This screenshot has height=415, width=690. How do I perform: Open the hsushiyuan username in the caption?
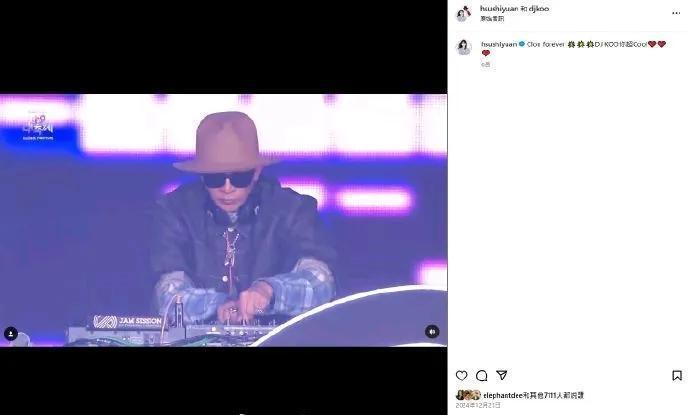click(x=499, y=44)
